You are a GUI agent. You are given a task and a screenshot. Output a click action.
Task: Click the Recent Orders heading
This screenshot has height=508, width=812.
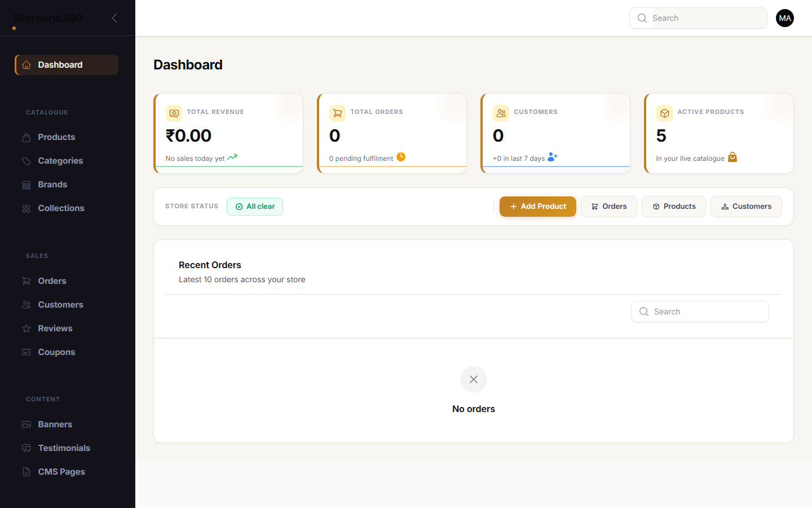tap(210, 265)
